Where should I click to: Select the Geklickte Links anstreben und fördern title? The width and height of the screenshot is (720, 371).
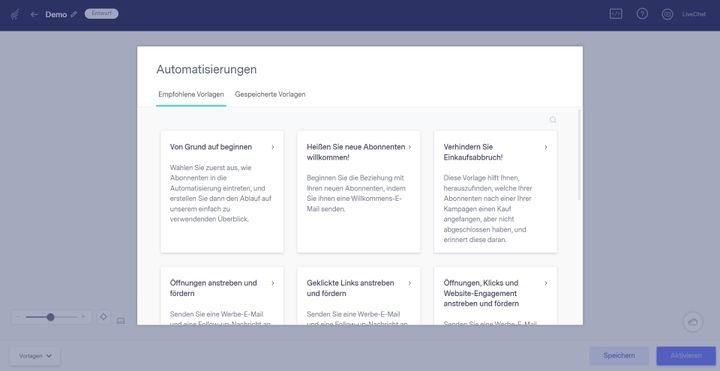[x=350, y=288]
